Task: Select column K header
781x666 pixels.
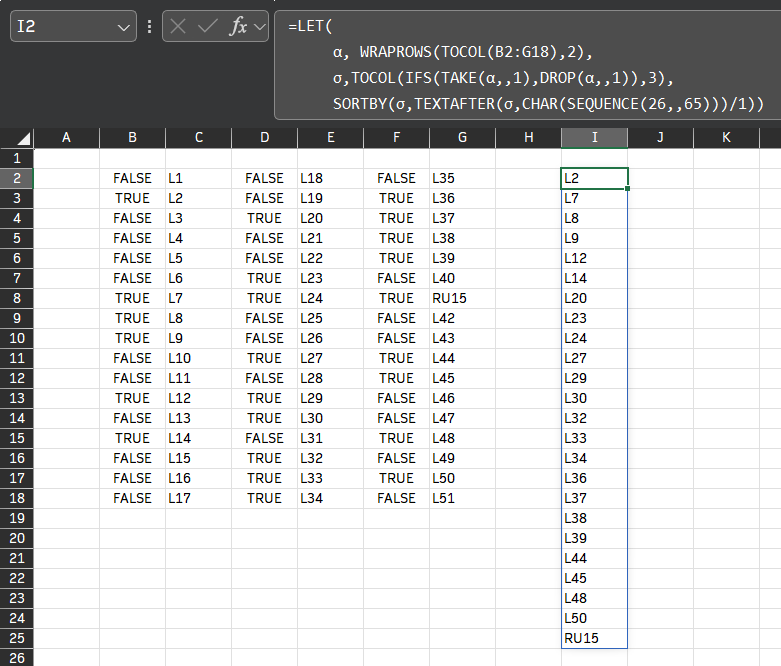Action: [726, 138]
